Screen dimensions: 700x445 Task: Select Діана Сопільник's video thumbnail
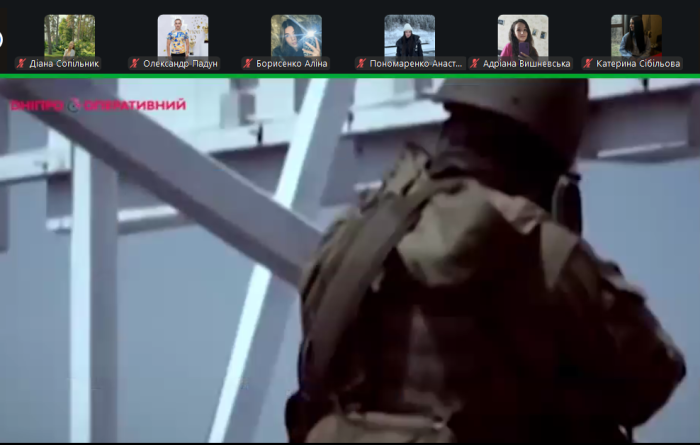69,35
